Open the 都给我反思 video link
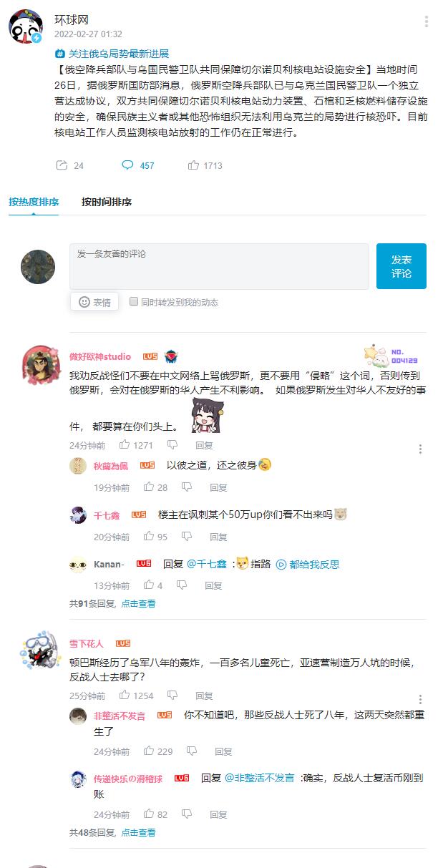 point(308,564)
